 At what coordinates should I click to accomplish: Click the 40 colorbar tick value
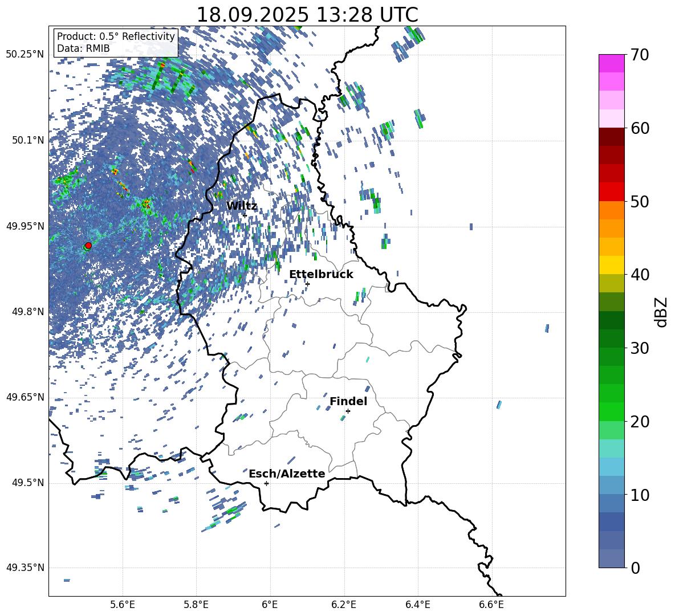(640, 275)
